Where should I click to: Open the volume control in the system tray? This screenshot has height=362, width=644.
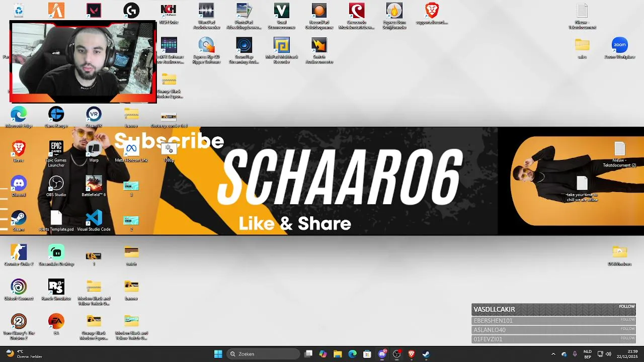[609, 354]
